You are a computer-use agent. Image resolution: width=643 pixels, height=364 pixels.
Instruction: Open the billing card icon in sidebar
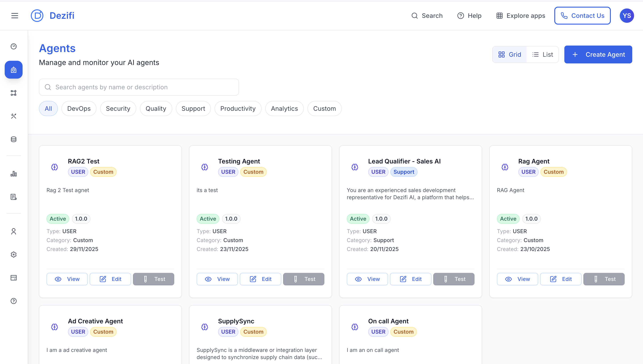pos(13,278)
